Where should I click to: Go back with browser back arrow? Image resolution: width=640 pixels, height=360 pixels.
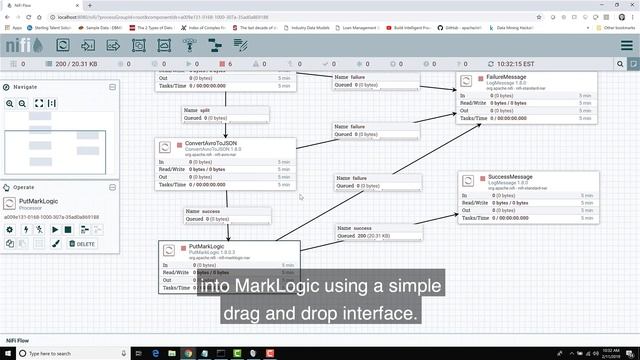(x=7, y=17)
